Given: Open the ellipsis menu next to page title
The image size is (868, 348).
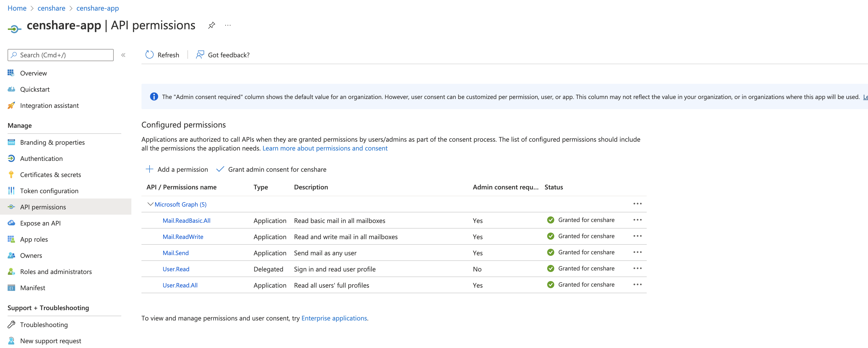Looking at the screenshot, I should click(228, 25).
